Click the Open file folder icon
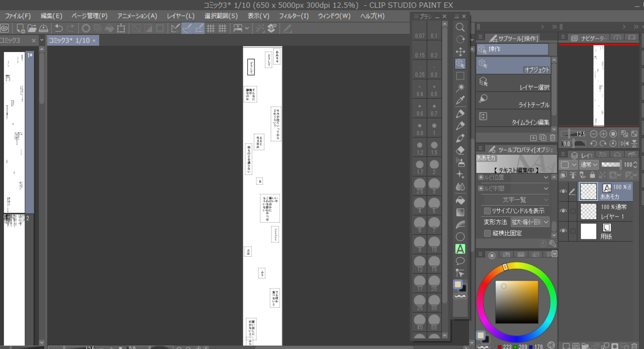 32,28
